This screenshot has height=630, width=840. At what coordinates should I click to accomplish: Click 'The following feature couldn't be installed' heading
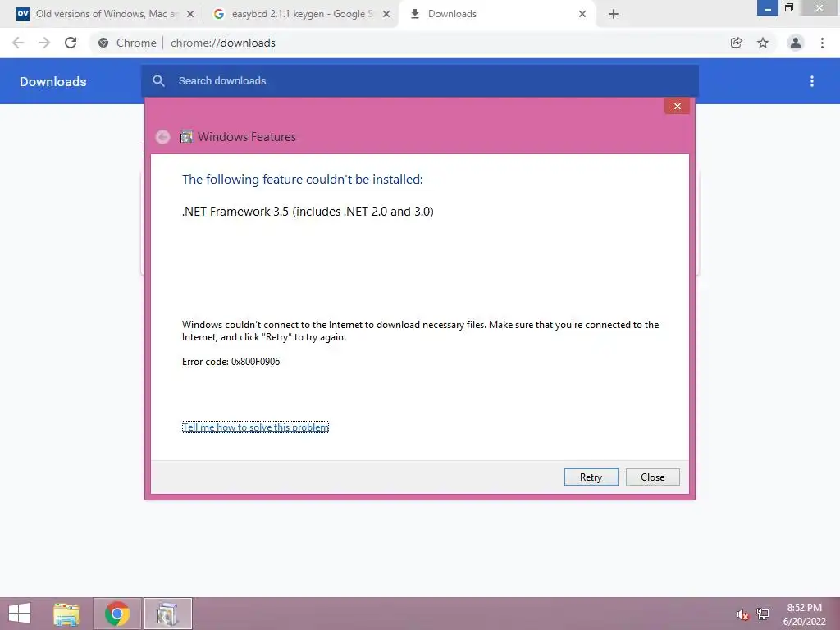[x=303, y=180]
